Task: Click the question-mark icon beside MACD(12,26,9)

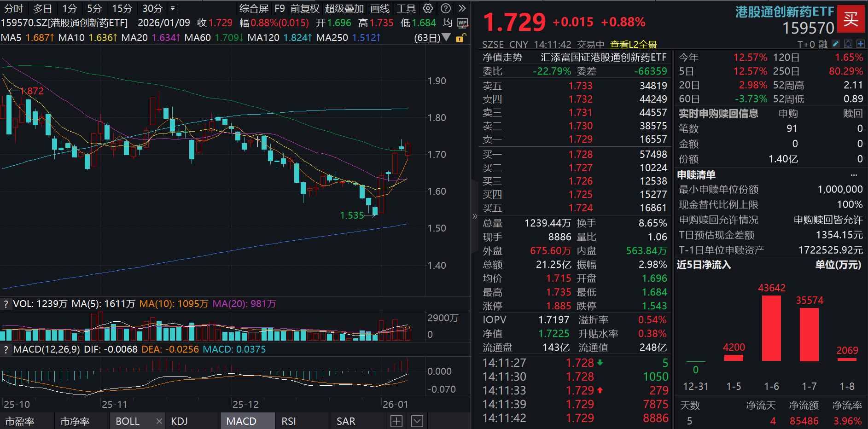Action: 5,349
